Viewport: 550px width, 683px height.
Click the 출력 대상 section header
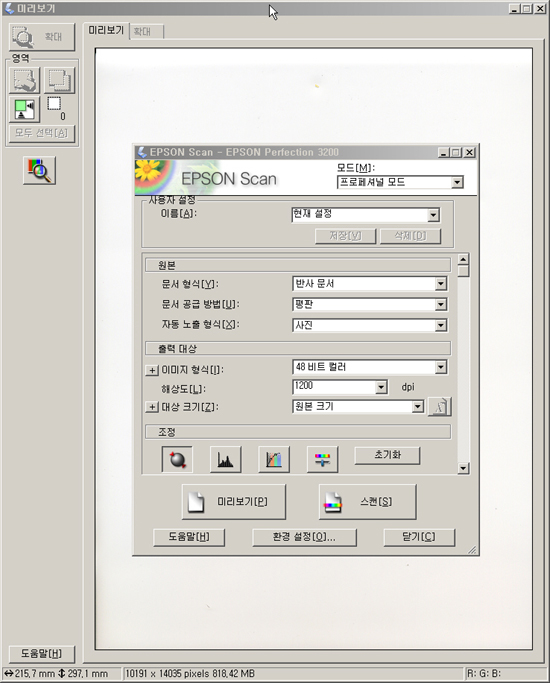298,348
